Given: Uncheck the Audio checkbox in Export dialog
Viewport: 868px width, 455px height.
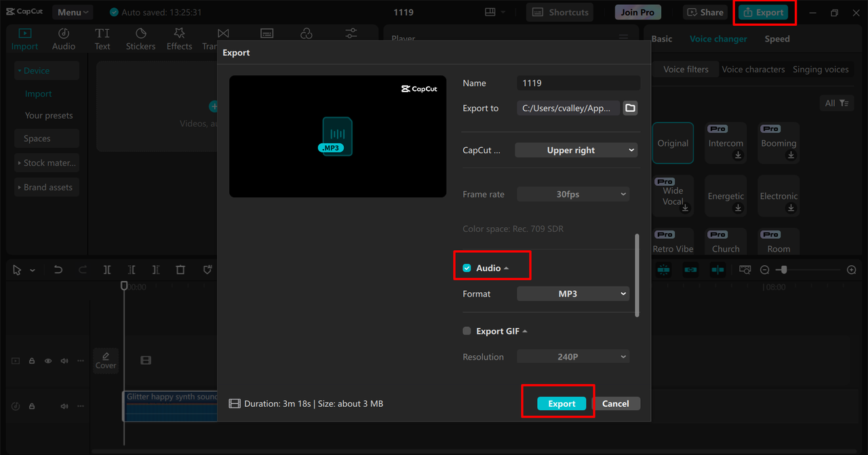Looking at the screenshot, I should pos(467,269).
